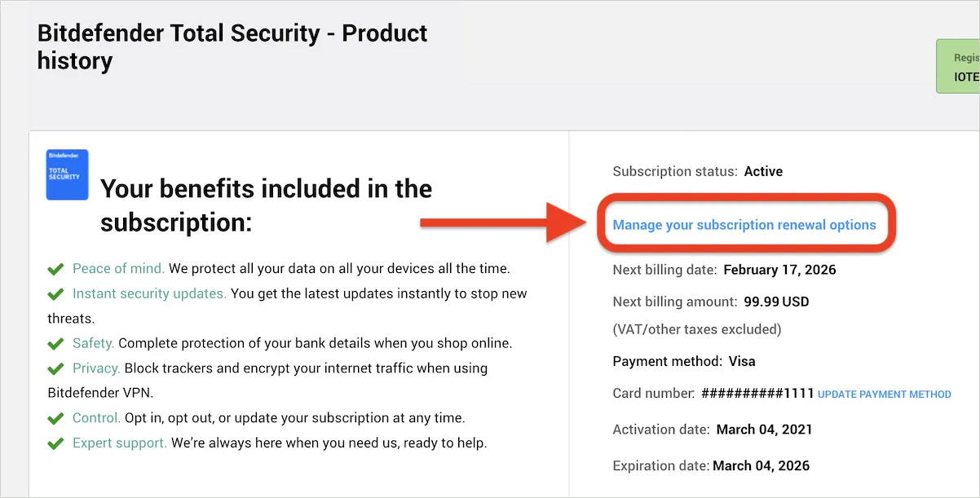980x498 pixels.
Task: Click the UPDATE PAYMENT METHOD link
Action: pos(884,394)
